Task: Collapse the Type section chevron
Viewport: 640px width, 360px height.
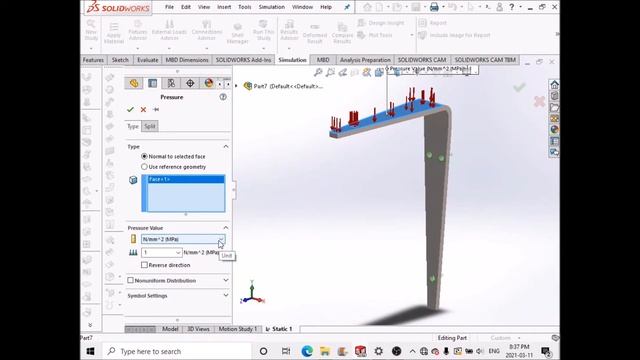Action: point(226,146)
